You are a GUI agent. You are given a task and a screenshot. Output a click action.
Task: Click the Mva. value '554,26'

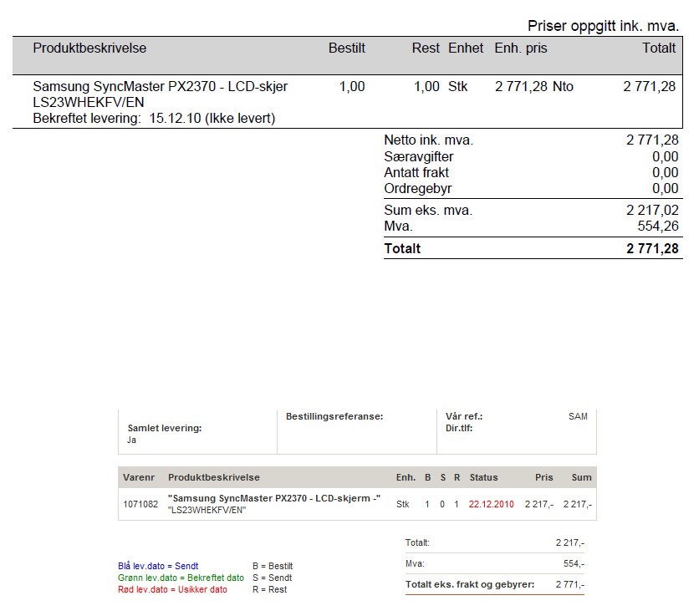coord(658,226)
